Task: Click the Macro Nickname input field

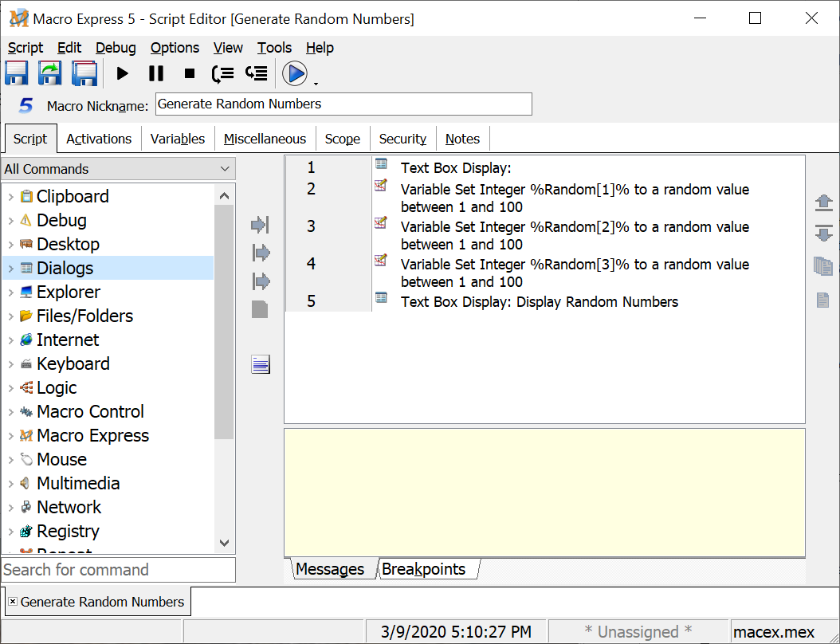Action: tap(343, 104)
